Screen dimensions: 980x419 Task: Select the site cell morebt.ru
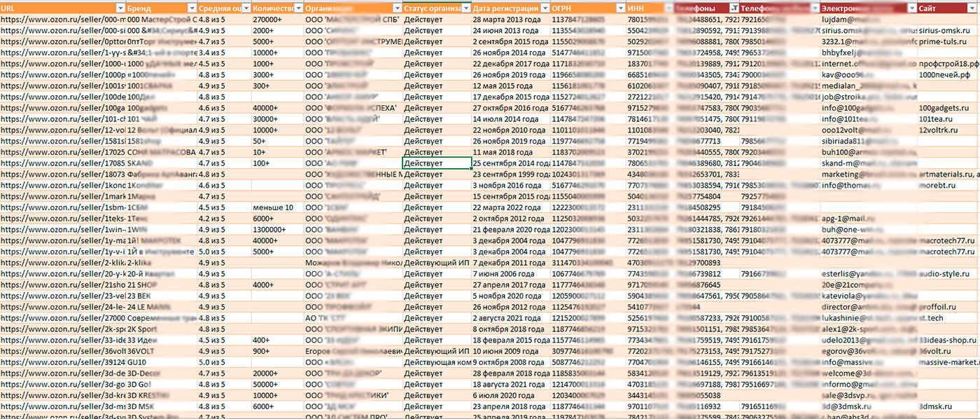pyautogui.click(x=946, y=185)
